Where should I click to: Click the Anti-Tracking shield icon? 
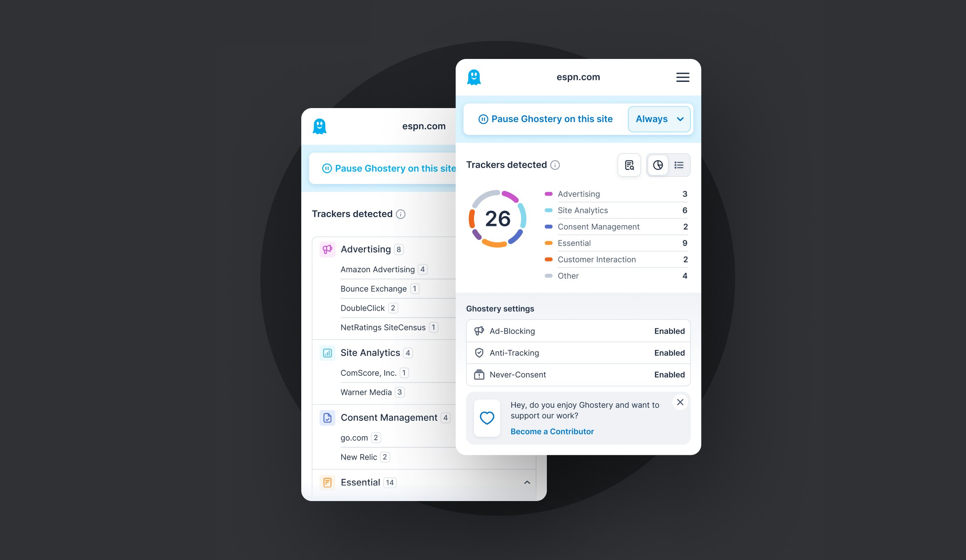(x=479, y=353)
